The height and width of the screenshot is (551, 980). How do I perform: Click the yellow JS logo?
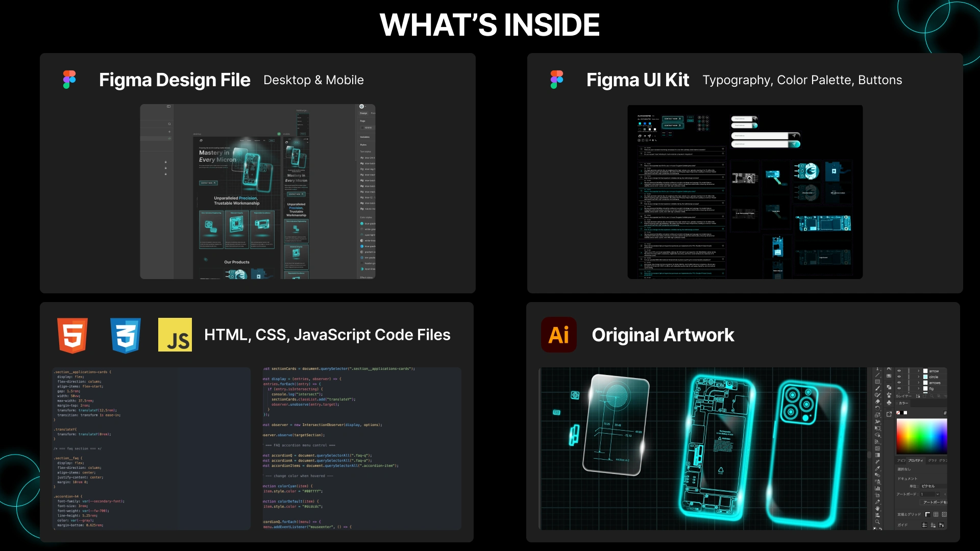click(175, 335)
